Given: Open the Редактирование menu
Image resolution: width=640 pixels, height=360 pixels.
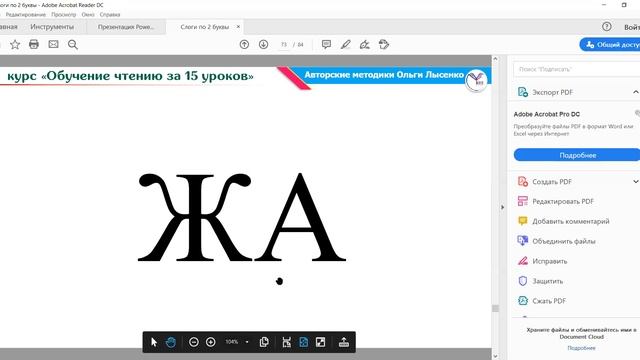Looking at the screenshot, I should click(26, 14).
